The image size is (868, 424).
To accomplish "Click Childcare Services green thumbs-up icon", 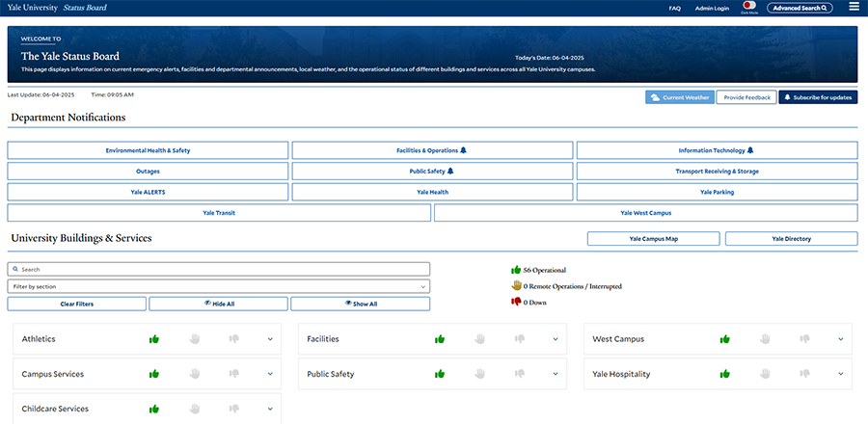I will coord(154,410).
